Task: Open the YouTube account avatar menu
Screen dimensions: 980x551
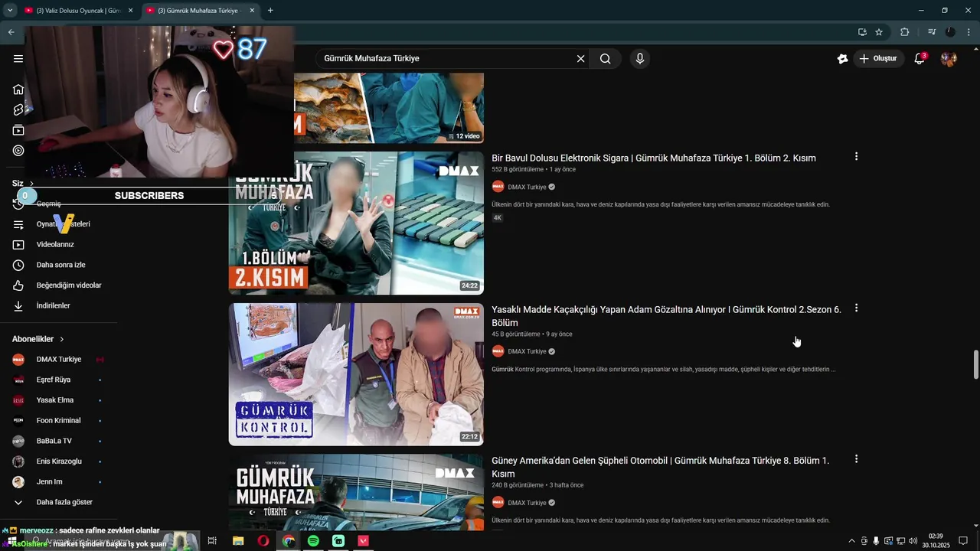Action: [949, 58]
